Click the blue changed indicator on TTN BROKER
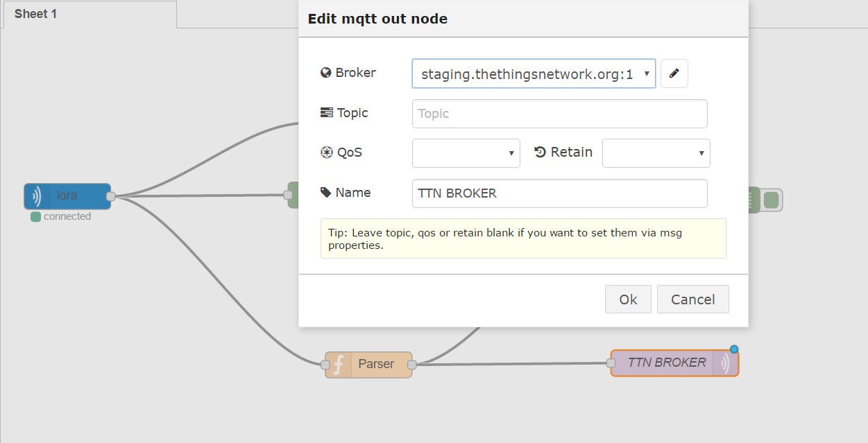The image size is (868, 443). [x=734, y=349]
